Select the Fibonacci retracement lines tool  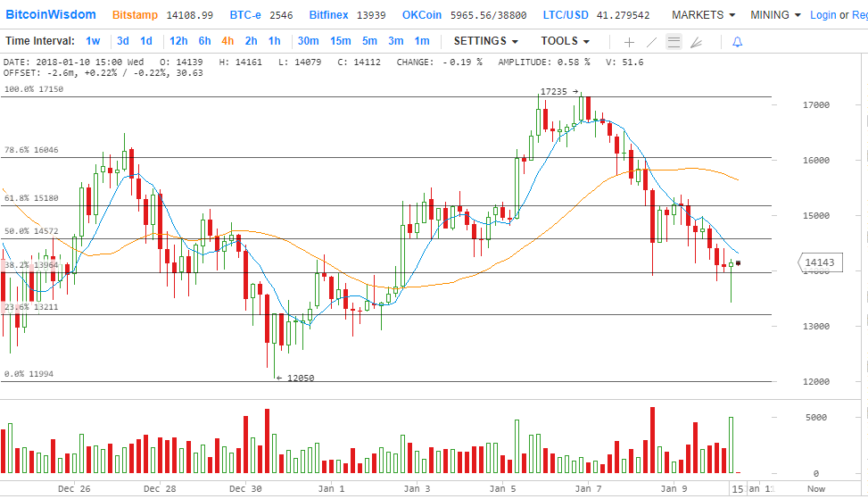tap(674, 42)
